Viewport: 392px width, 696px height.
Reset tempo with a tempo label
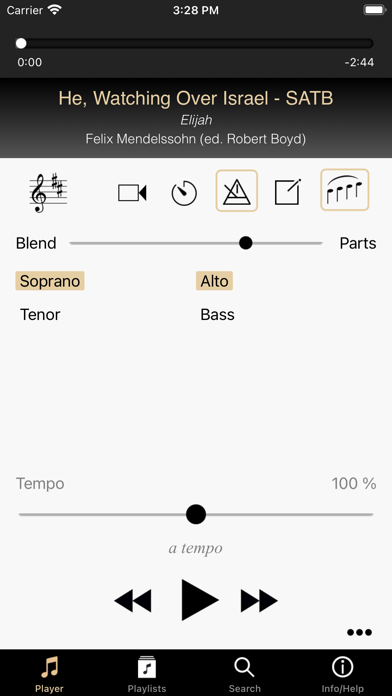pyautogui.click(x=195, y=548)
